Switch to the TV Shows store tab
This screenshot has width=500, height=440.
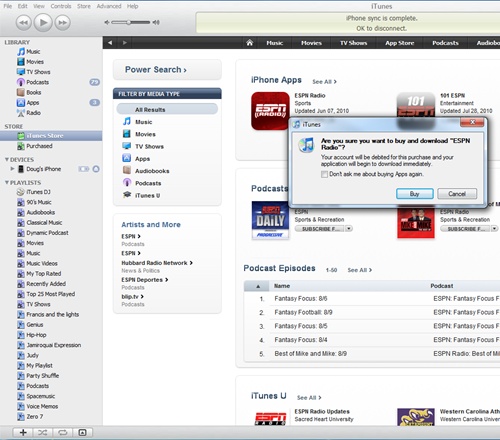[353, 43]
